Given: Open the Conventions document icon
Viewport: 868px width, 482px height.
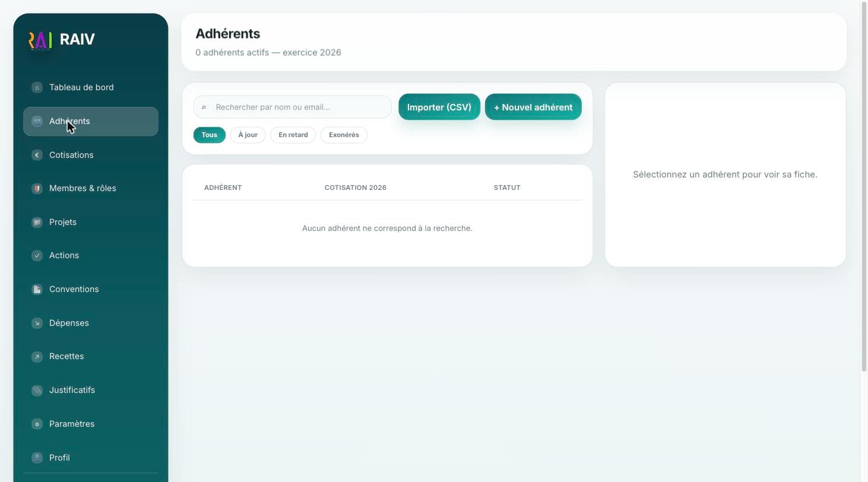Looking at the screenshot, I should (x=37, y=289).
